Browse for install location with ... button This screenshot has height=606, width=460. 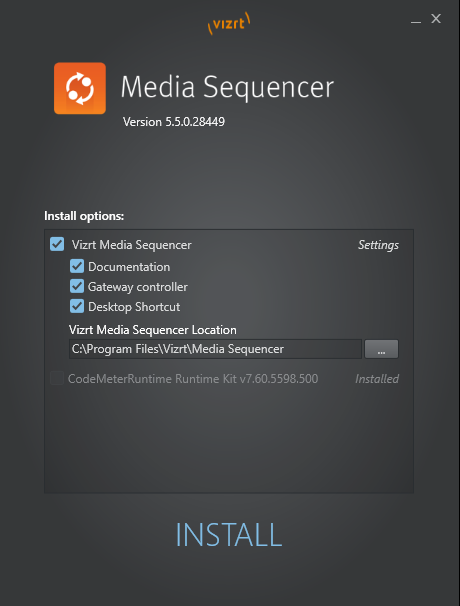click(381, 349)
